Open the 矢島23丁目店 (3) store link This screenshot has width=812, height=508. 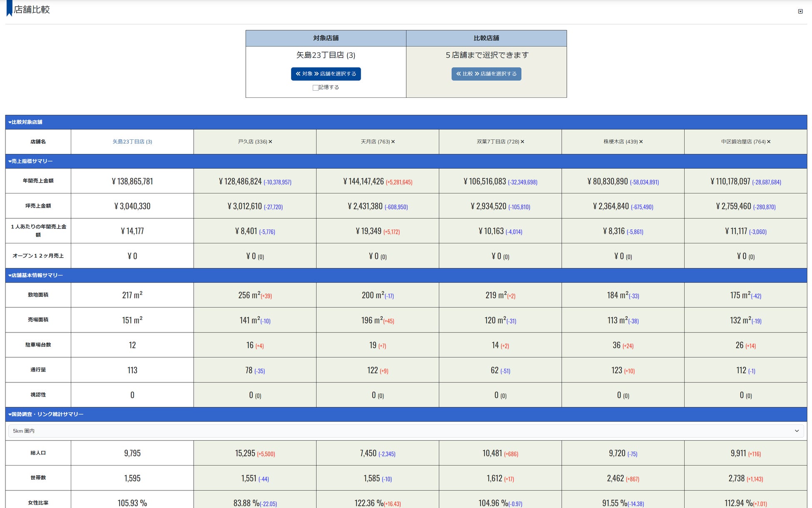pos(132,142)
